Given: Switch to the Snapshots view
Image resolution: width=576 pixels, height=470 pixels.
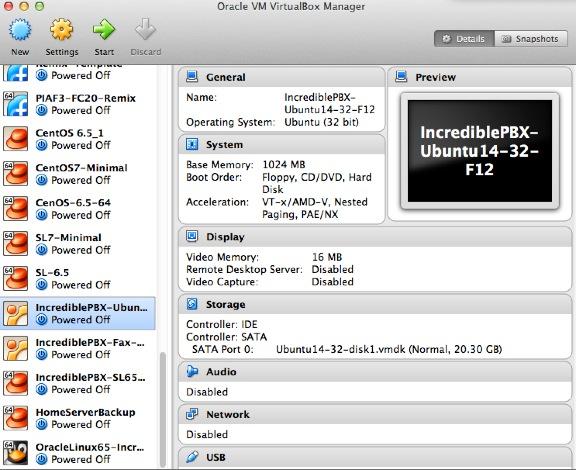Looking at the screenshot, I should point(531,39).
